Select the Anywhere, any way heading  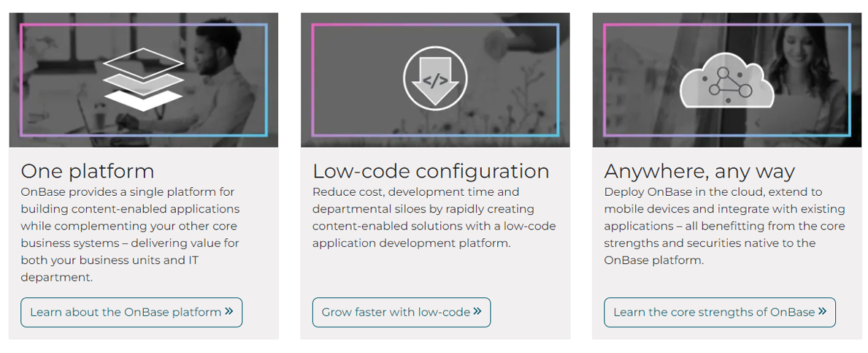pos(699,171)
